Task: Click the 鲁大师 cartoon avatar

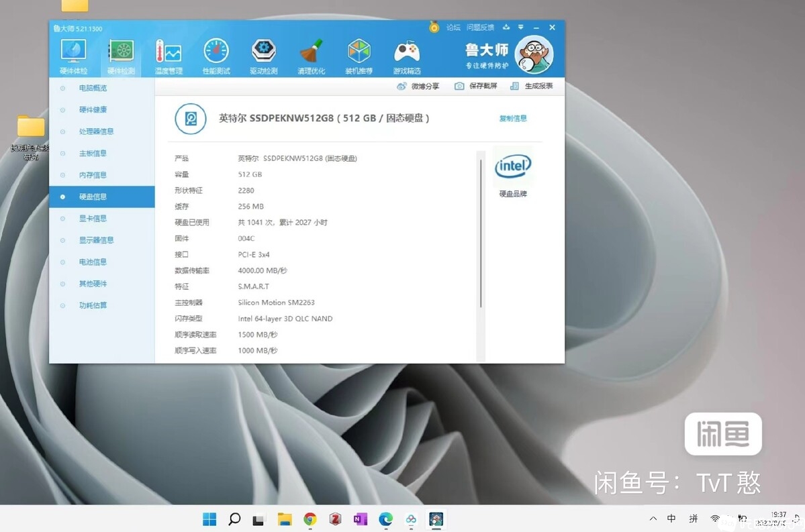Action: tap(534, 54)
